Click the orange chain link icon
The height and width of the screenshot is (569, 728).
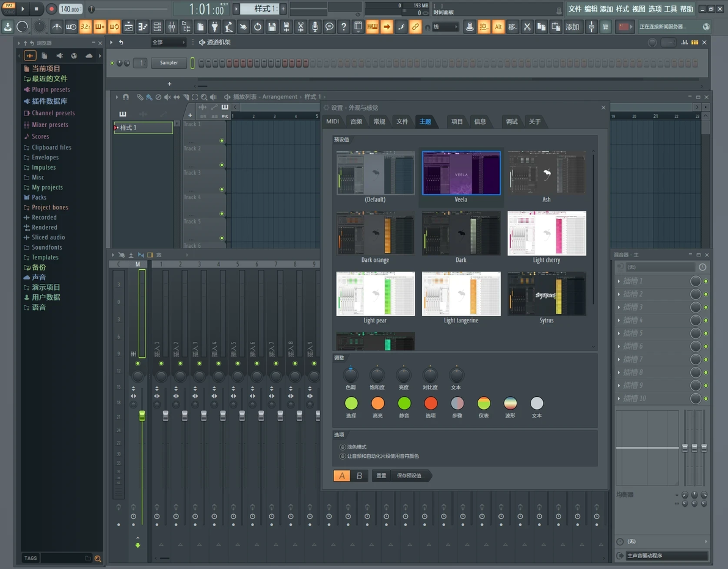415,27
